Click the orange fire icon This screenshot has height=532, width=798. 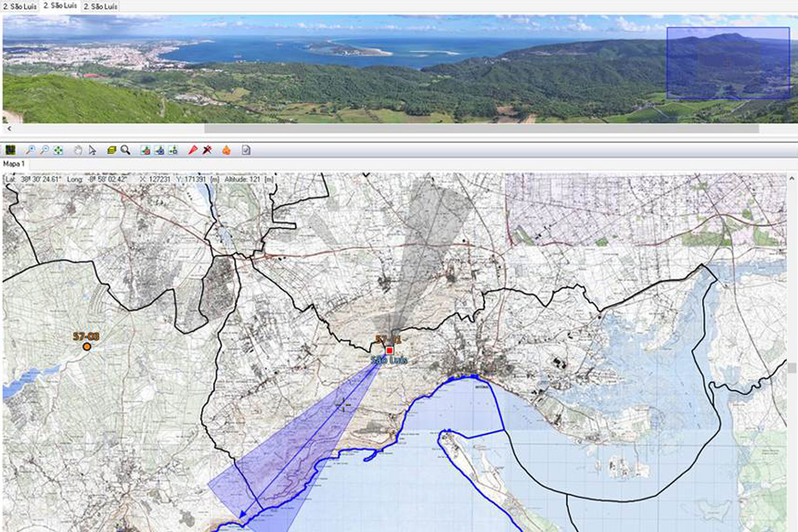pyautogui.click(x=227, y=150)
